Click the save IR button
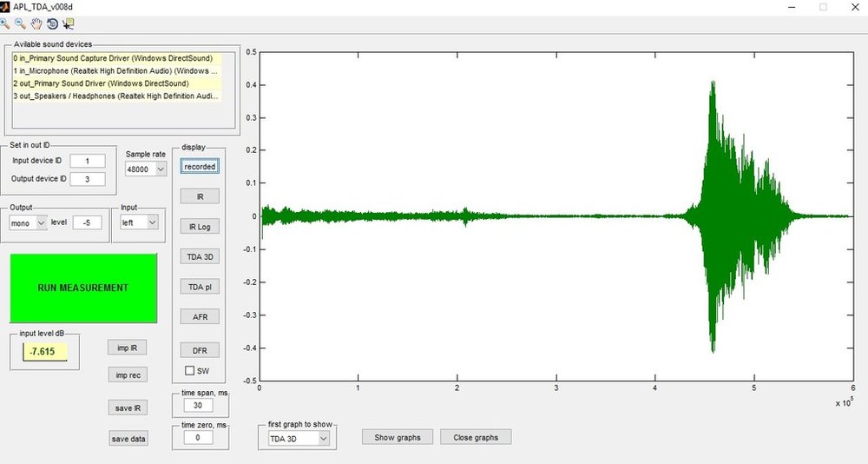 pyautogui.click(x=128, y=408)
